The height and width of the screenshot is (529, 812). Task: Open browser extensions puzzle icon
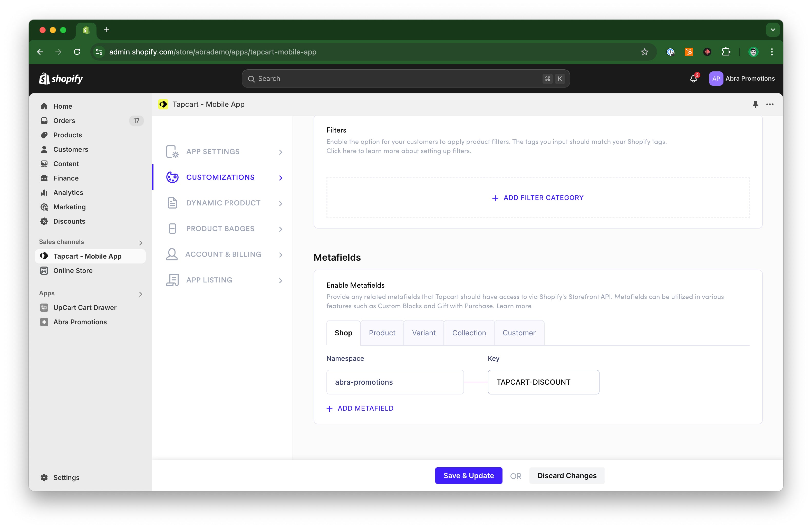coord(726,52)
